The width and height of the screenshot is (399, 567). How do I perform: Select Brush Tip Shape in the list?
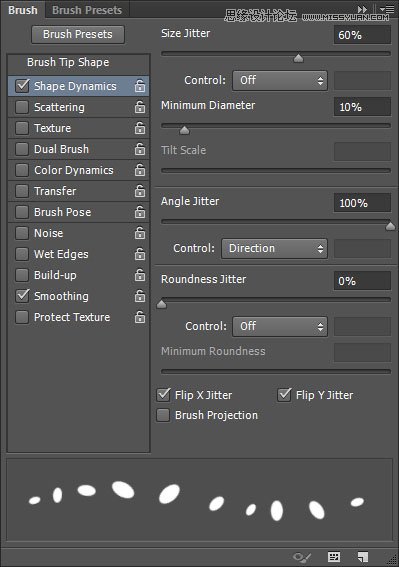68,62
